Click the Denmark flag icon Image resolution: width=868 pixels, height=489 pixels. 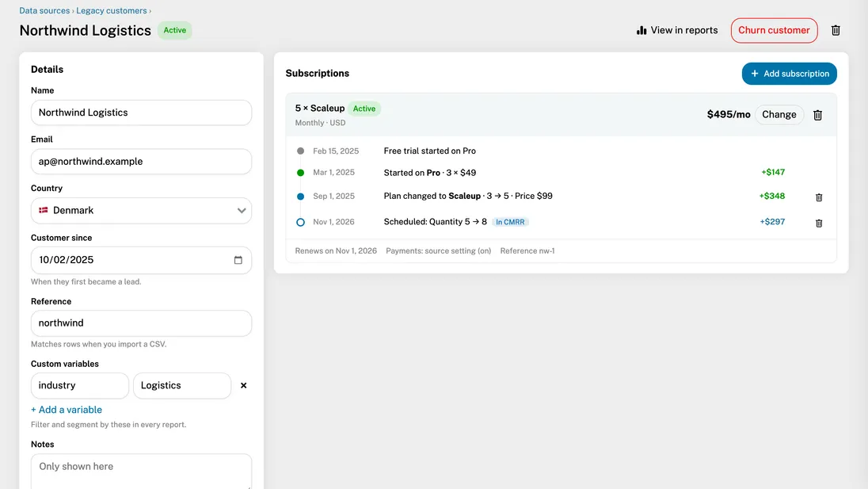point(44,211)
